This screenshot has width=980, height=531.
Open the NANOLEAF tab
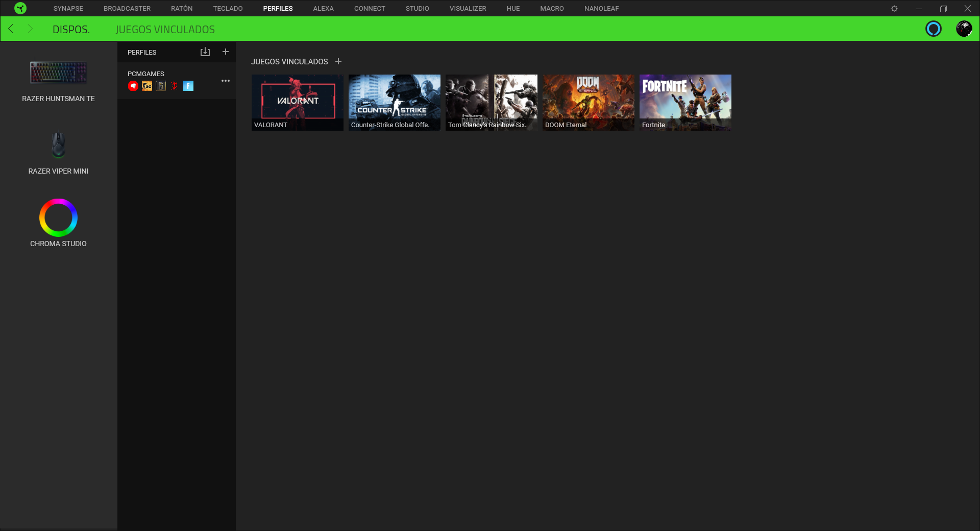[x=601, y=9]
